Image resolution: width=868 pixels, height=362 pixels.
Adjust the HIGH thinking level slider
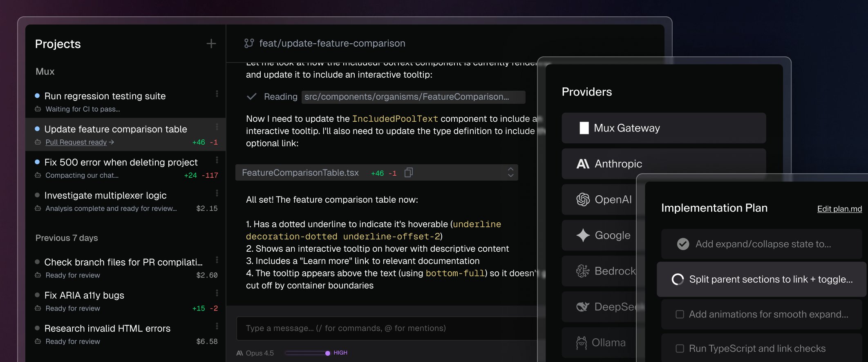point(327,353)
